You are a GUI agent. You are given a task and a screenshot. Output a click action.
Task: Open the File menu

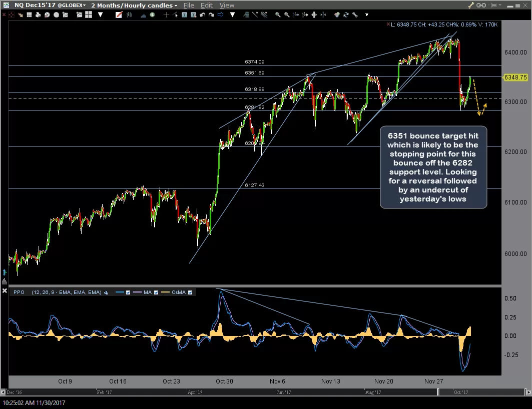pyautogui.click(x=189, y=5)
